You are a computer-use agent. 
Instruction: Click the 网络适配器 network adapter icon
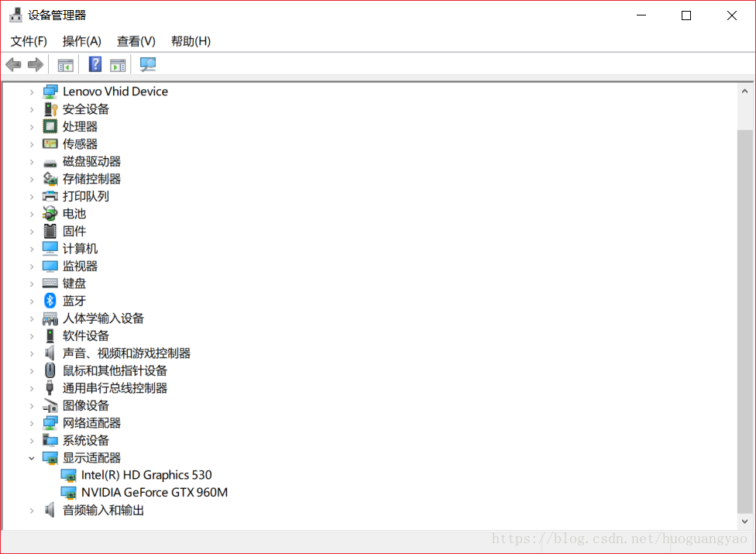tap(50, 423)
